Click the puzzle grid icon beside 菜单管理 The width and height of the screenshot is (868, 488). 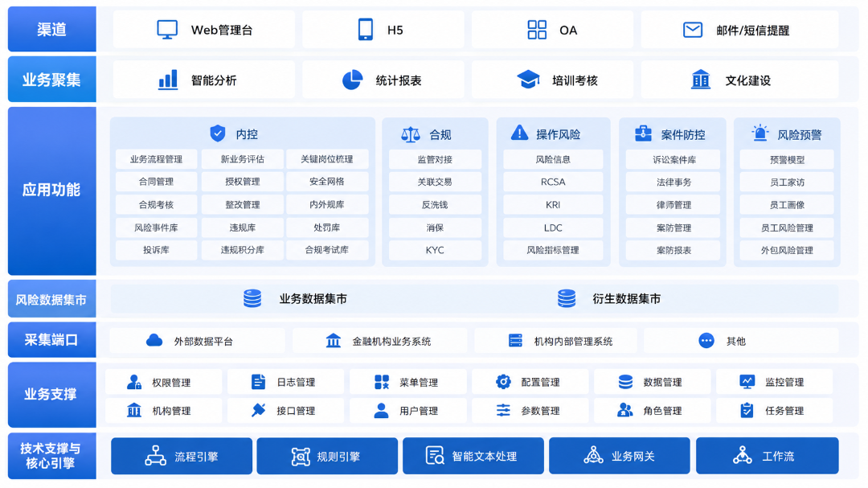[x=382, y=382]
